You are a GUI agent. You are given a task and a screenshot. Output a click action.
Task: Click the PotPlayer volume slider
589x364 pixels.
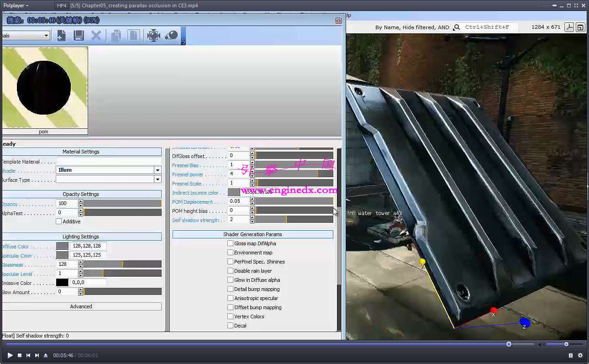[564, 344]
